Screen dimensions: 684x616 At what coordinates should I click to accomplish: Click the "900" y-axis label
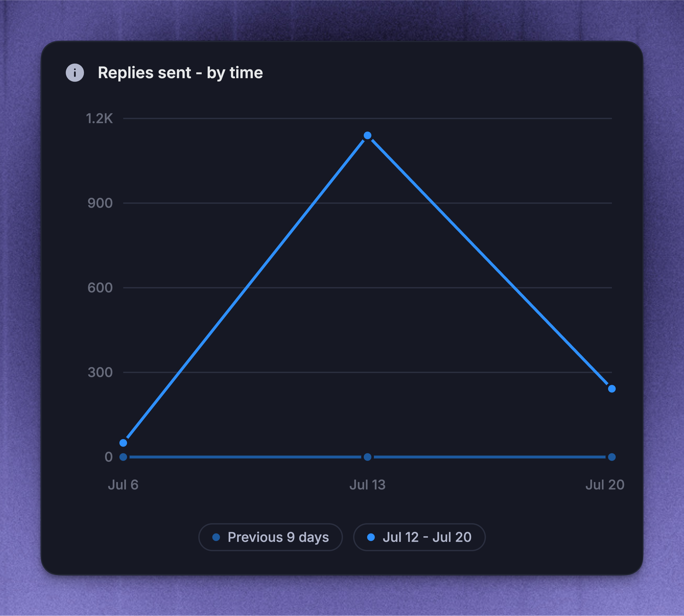[x=100, y=203]
